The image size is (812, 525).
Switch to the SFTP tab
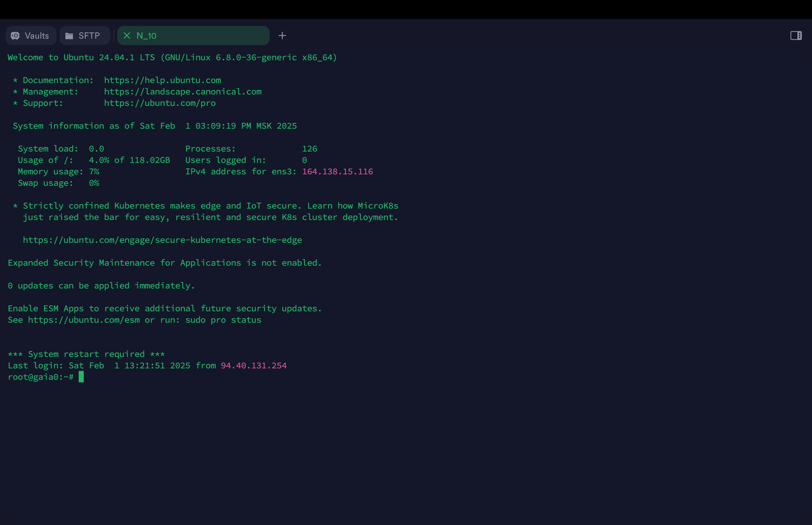[85, 36]
